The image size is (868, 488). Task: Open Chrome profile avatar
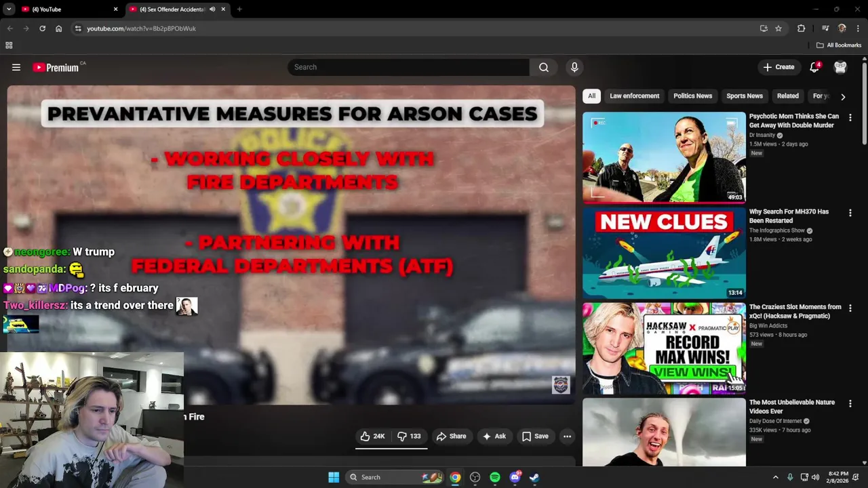coord(842,28)
